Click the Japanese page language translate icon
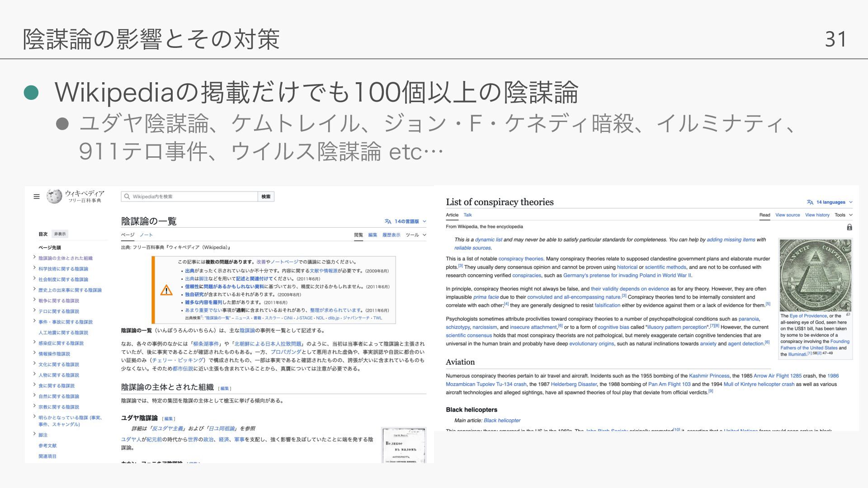The height and width of the screenshot is (488, 868). pyautogui.click(x=388, y=221)
